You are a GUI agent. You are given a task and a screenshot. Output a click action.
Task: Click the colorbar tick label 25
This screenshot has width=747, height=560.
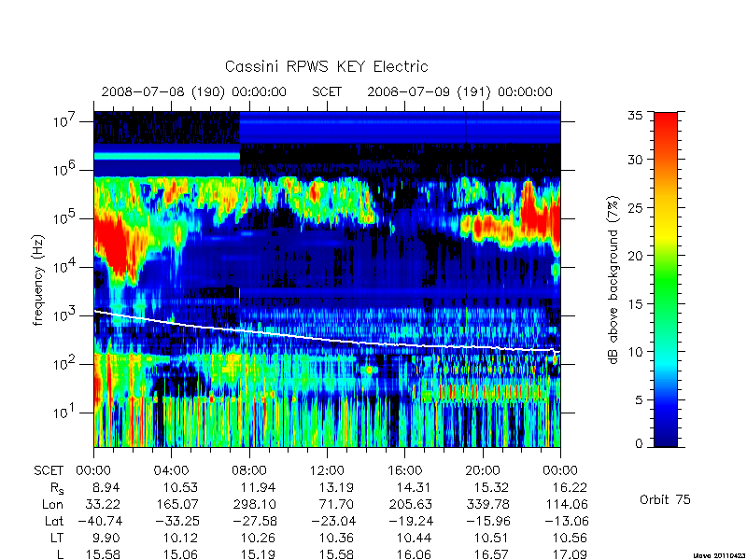tap(634, 207)
